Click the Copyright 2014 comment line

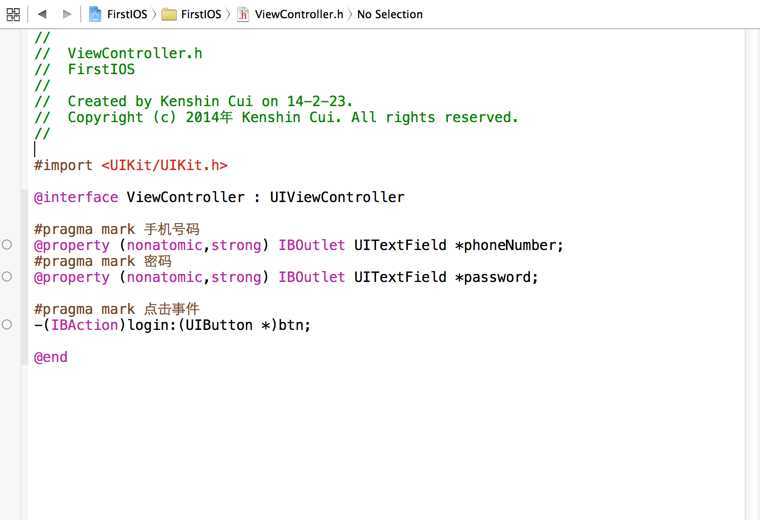pyautogui.click(x=276, y=117)
